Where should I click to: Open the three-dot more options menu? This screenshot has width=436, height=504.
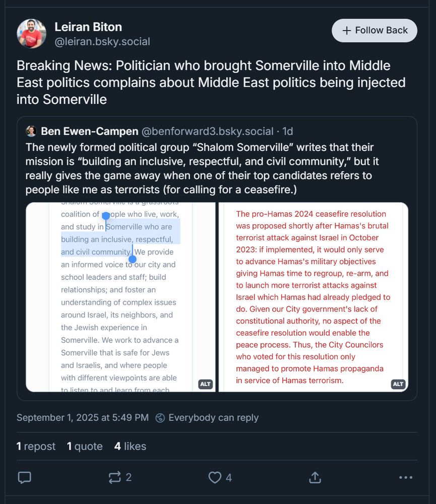pyautogui.click(x=405, y=477)
